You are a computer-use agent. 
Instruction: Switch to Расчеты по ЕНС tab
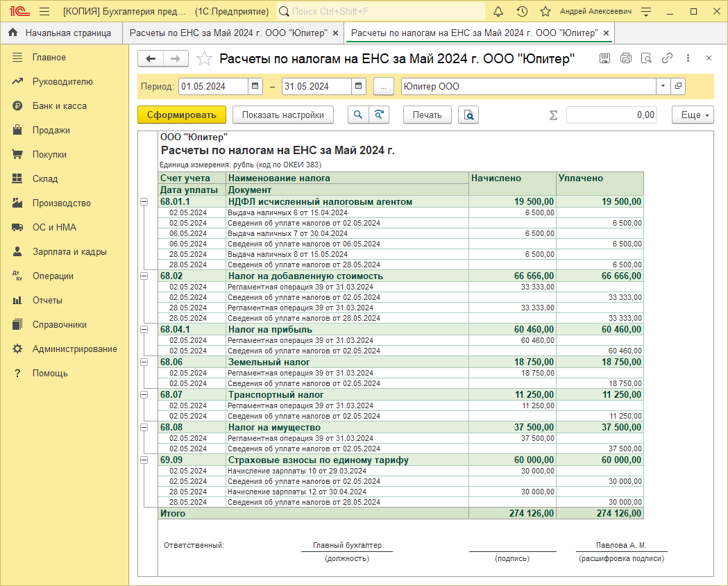(x=228, y=33)
